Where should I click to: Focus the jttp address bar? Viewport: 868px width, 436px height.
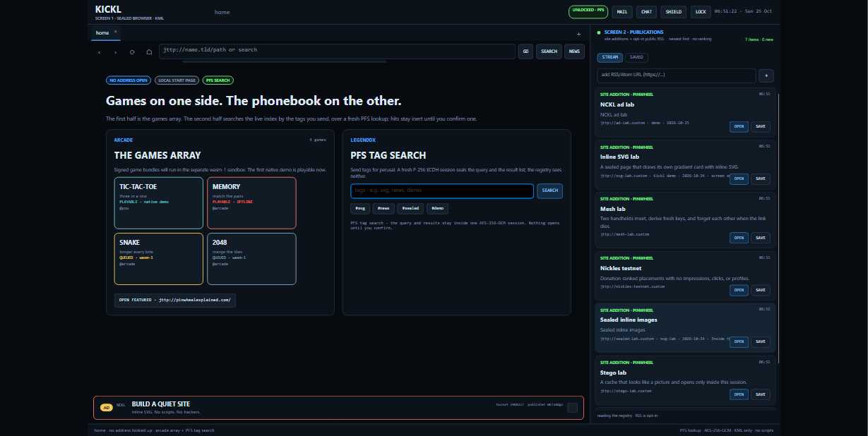[337, 52]
